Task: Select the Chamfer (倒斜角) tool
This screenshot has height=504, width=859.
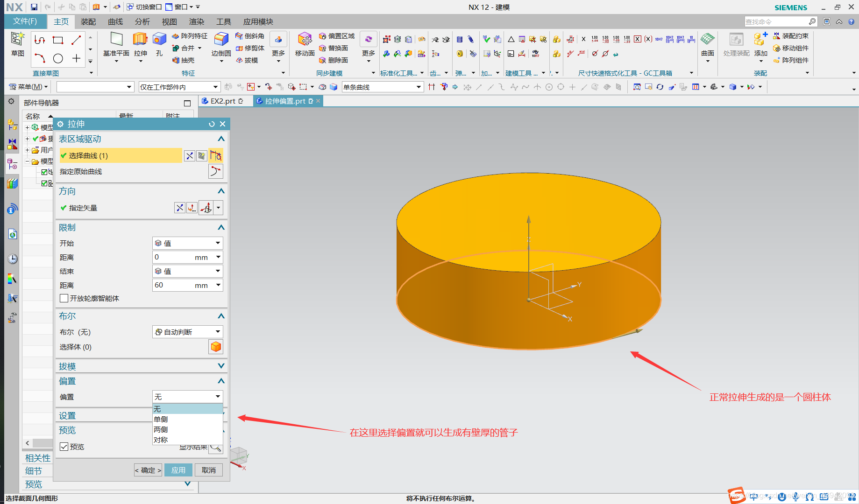Action: [x=250, y=36]
